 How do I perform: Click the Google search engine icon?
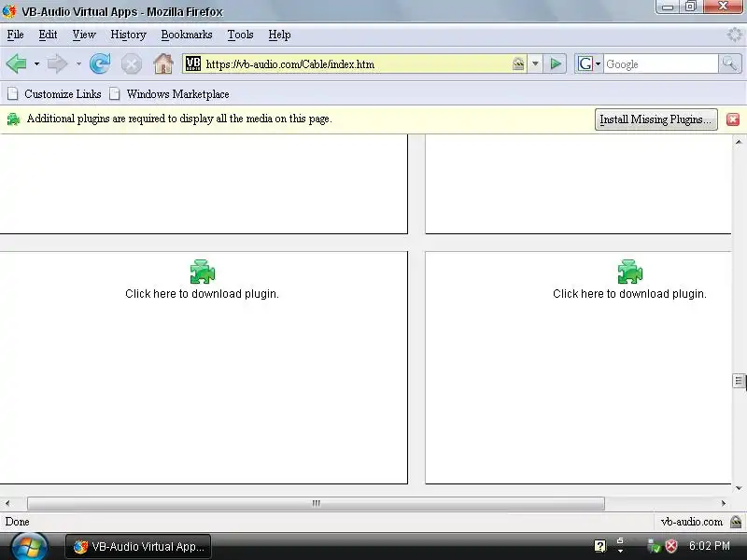pos(585,63)
